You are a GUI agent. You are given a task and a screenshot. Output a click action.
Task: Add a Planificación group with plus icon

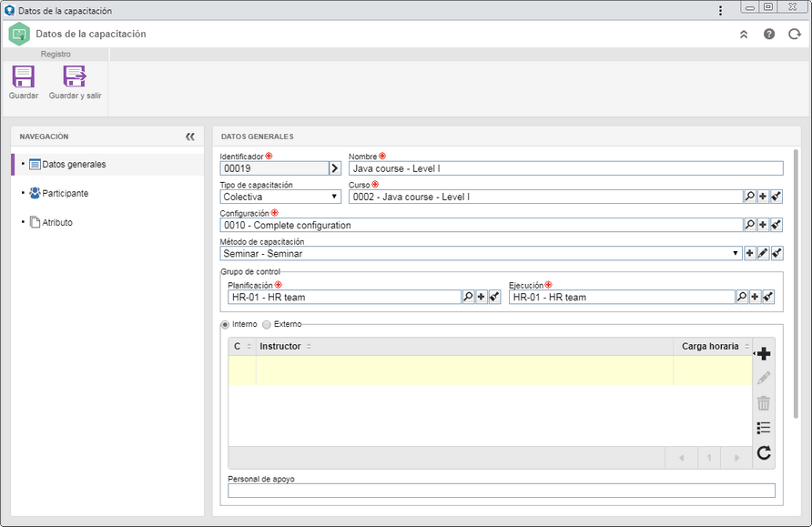click(x=481, y=297)
